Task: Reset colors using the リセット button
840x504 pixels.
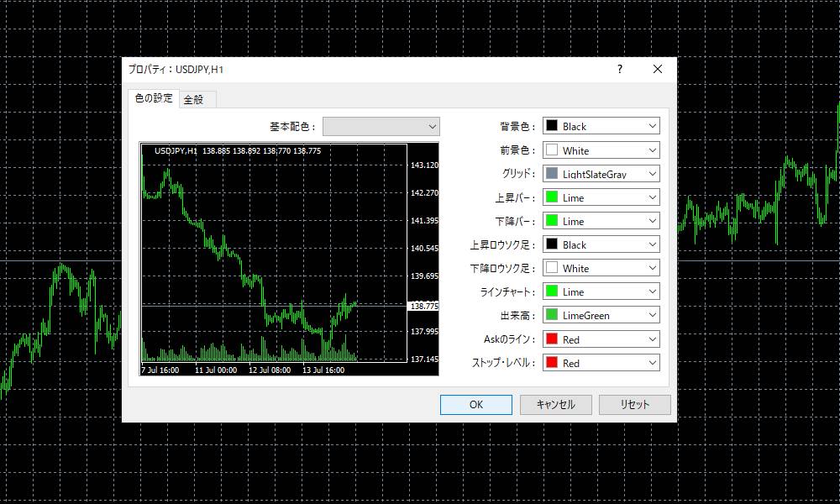Action: 634,404
